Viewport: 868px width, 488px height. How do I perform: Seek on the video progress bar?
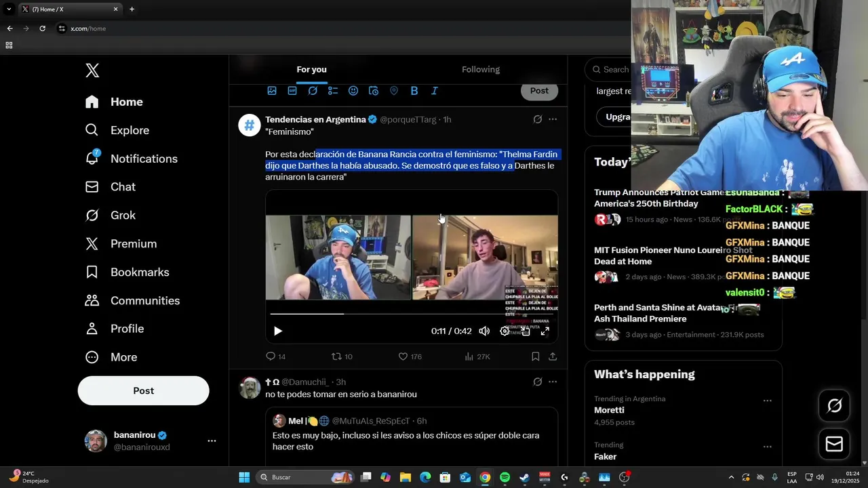click(x=412, y=314)
